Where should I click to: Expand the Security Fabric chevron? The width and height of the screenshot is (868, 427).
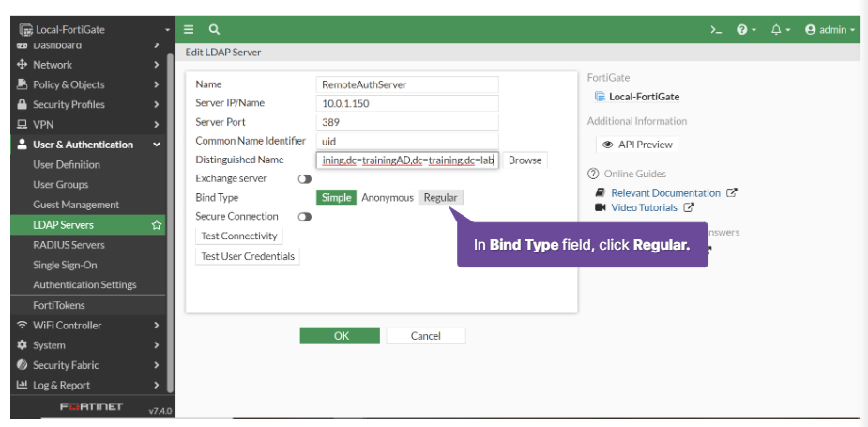[157, 364]
